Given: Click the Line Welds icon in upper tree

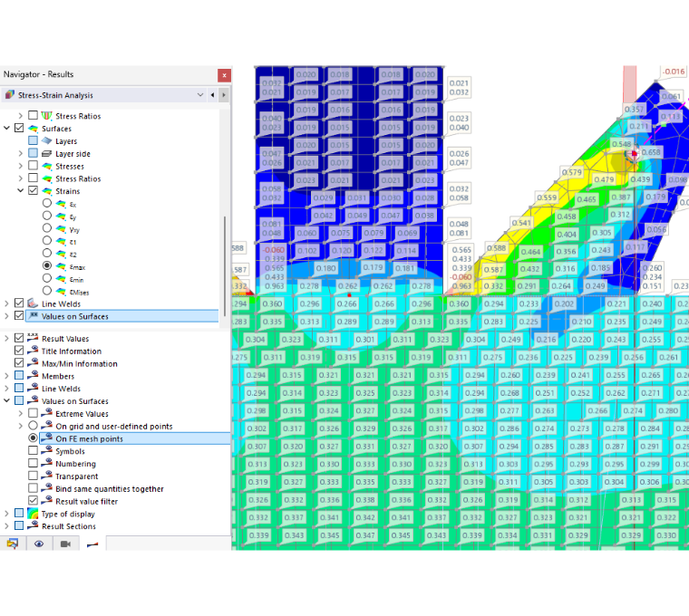Looking at the screenshot, I should 33,303.
